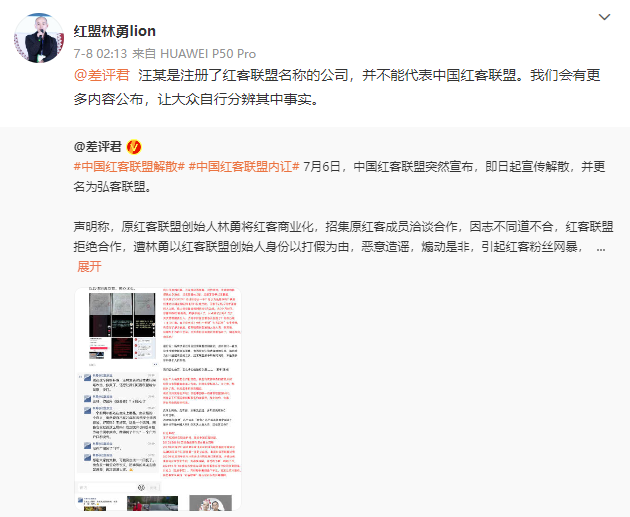This screenshot has height=517, width=630.
Task: Click the reply text mentioning 汪某
Action: [337, 87]
